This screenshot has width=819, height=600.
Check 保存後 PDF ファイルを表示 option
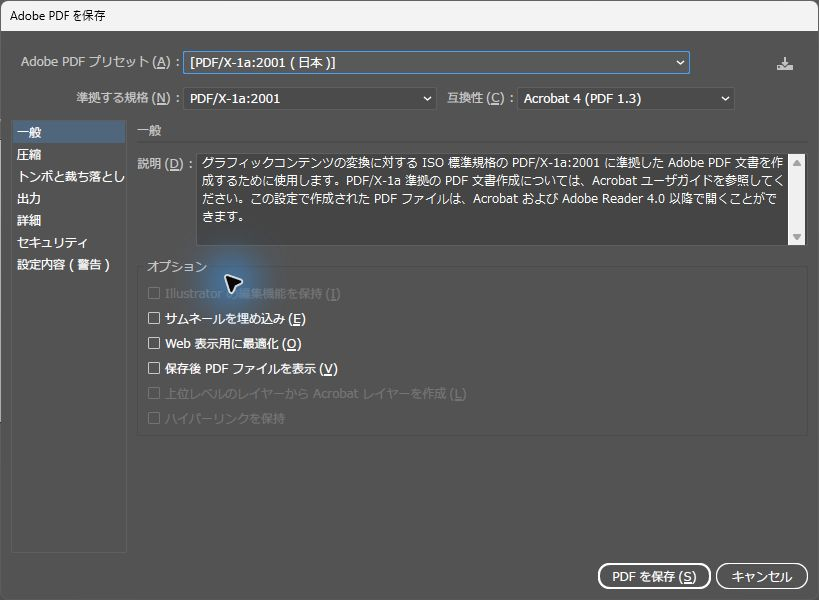[x=154, y=368]
